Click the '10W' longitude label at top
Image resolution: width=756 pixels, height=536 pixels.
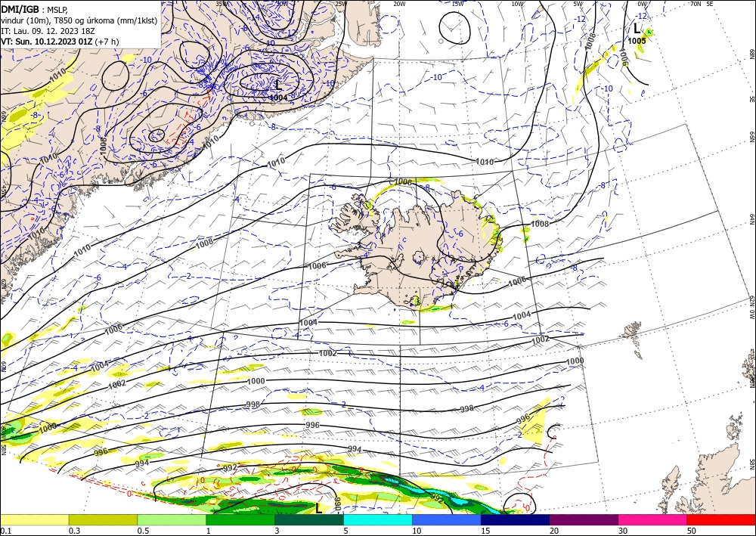pyautogui.click(x=517, y=4)
